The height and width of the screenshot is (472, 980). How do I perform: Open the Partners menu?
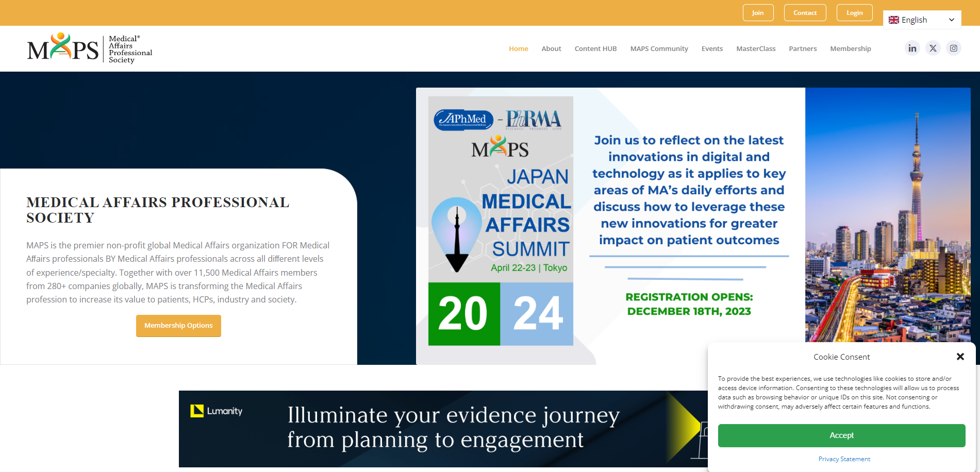[803, 49]
